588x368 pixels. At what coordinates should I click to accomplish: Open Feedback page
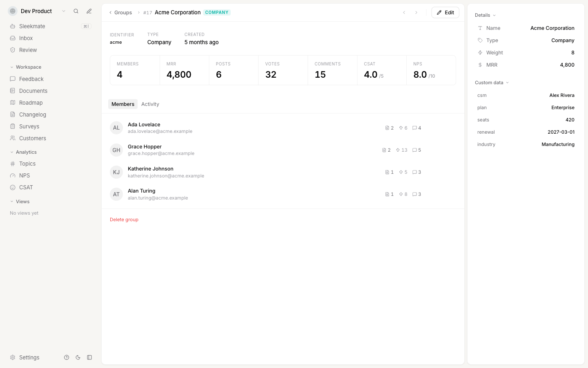(x=50, y=79)
